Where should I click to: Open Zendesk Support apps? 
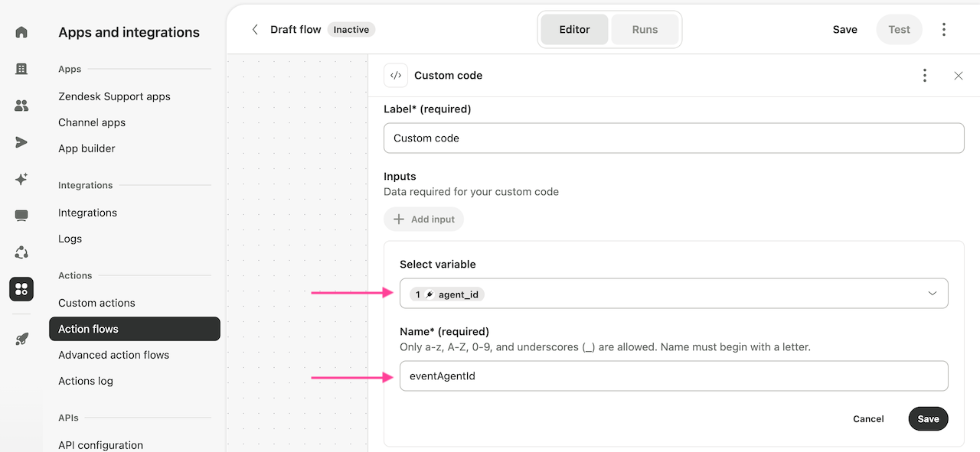tap(114, 96)
